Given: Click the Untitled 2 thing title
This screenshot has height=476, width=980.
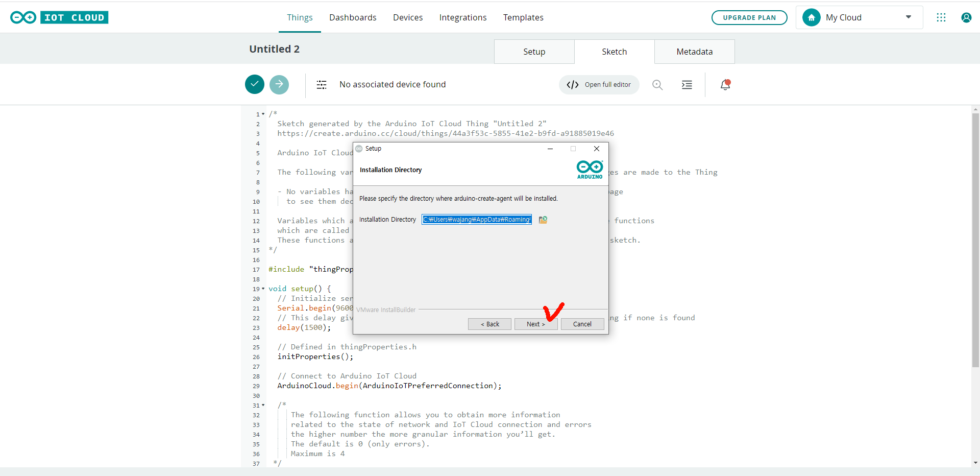Looking at the screenshot, I should pyautogui.click(x=275, y=49).
